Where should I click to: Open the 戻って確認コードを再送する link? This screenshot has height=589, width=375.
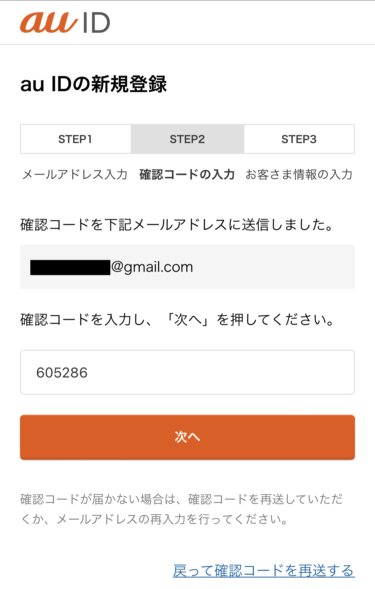263,571
